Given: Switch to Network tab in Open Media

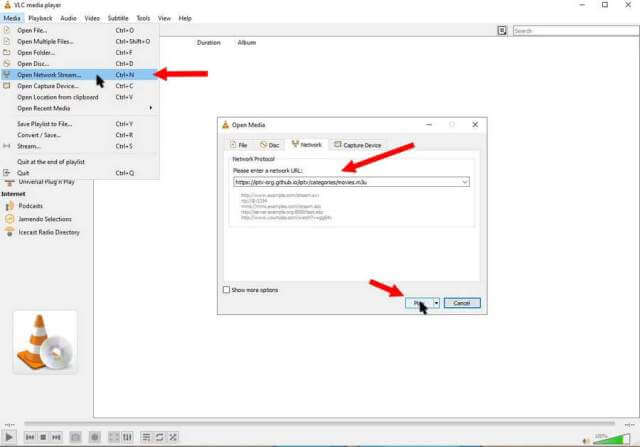Looking at the screenshot, I should (x=307, y=145).
